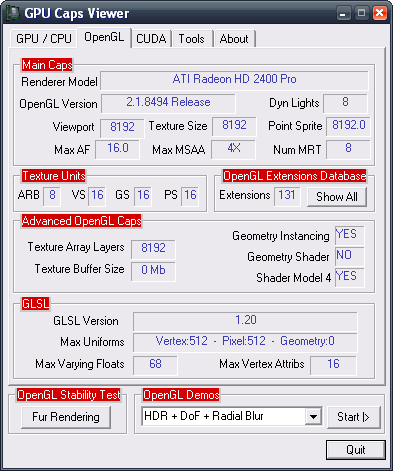393x471 pixels.
Task: Click the Advanced OpenGL Caps heading
Action: coord(82,221)
